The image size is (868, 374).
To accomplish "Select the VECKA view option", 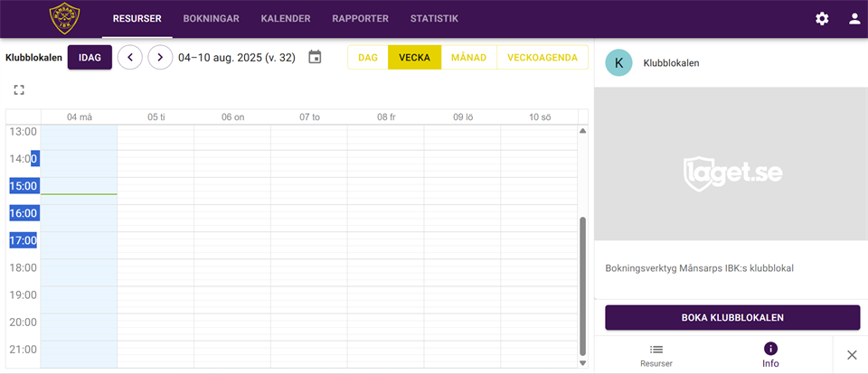I will 414,58.
